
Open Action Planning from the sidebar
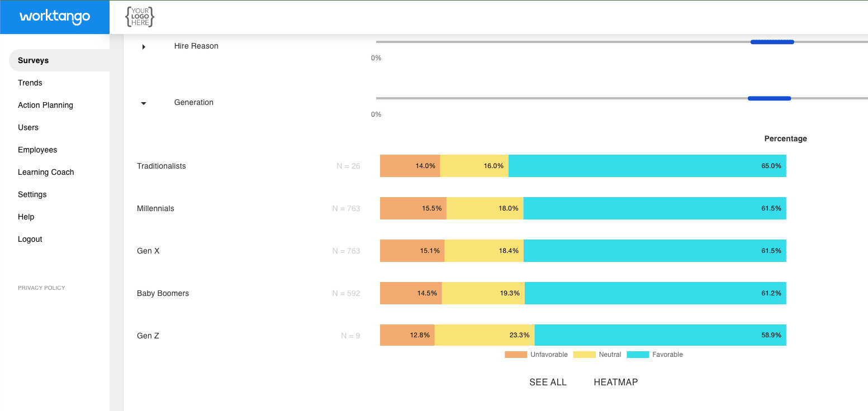click(45, 105)
